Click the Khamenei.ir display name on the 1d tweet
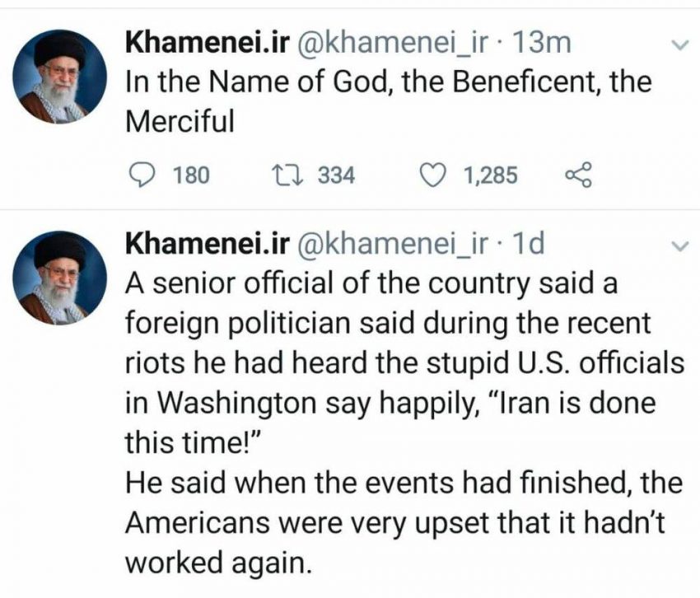 point(207,244)
